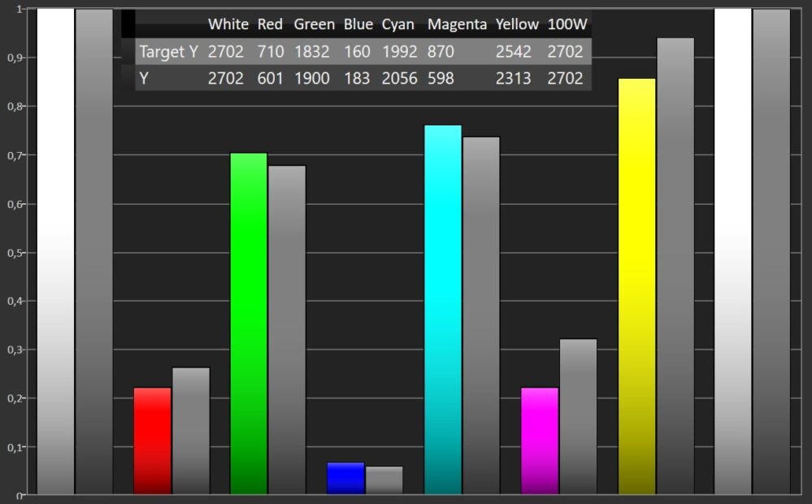Click Target Y value 1832 for Green
Screen dimensions: 812x504
[x=312, y=51]
